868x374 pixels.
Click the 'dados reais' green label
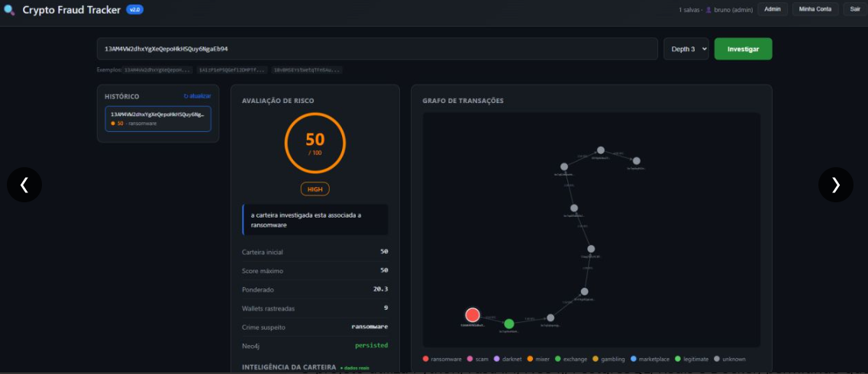pyautogui.click(x=354, y=368)
